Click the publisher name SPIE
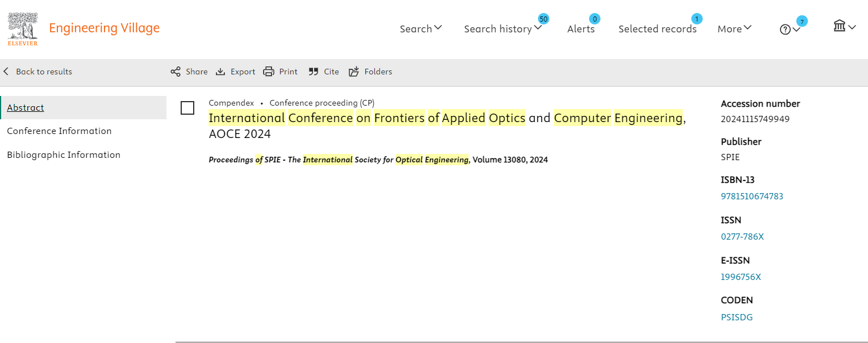Viewport: 868px width, 343px height. pyautogui.click(x=731, y=157)
